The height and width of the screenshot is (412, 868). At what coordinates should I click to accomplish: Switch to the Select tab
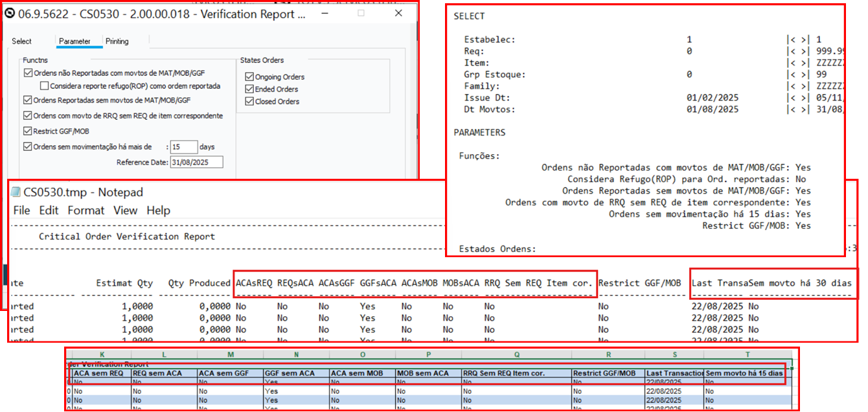tap(21, 41)
